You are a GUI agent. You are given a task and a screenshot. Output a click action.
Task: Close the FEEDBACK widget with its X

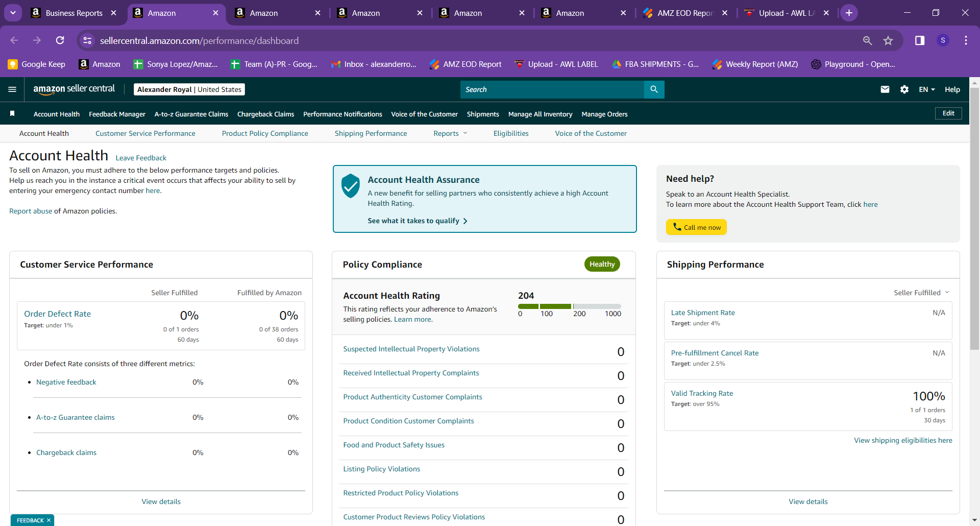coord(48,520)
